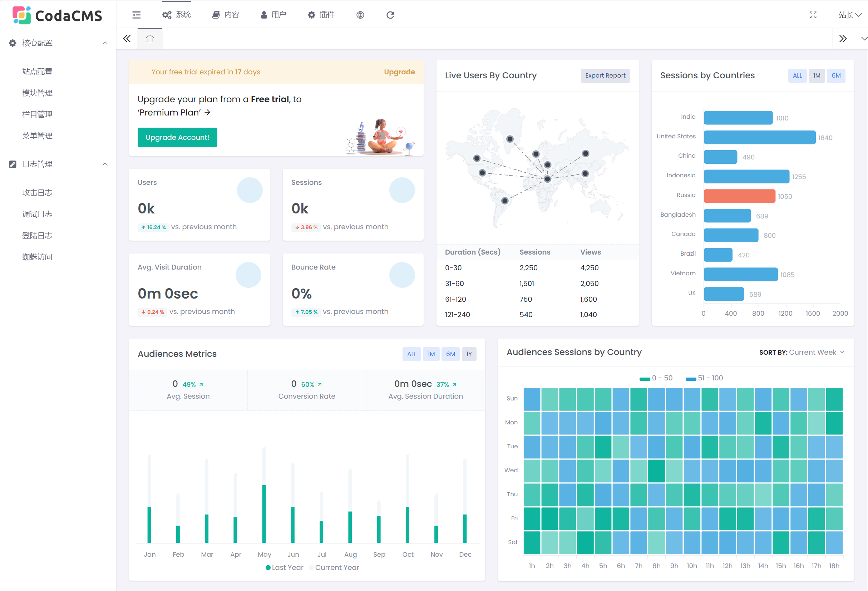Click the Users 16.24 % change badge
This screenshot has width=868, height=591.
(x=153, y=227)
